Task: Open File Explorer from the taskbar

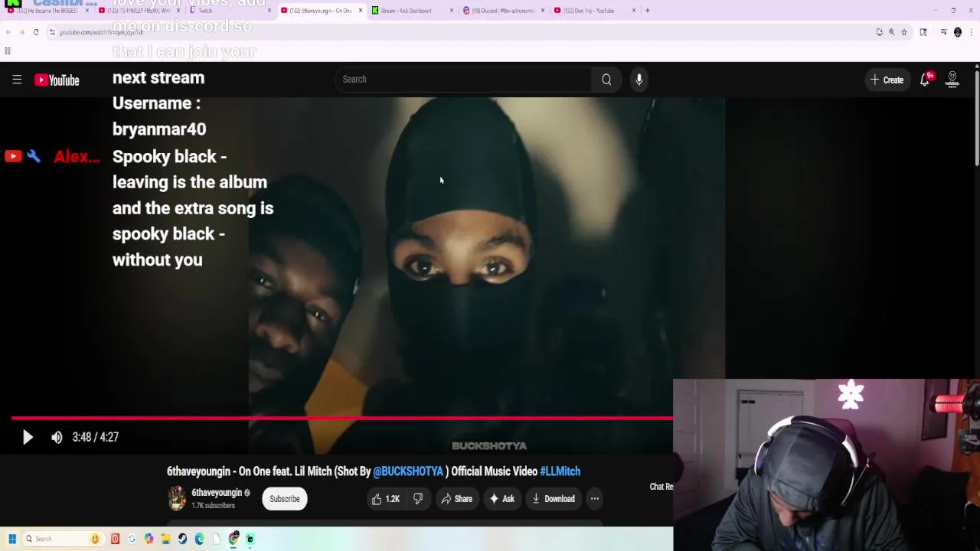Action: coord(165,539)
